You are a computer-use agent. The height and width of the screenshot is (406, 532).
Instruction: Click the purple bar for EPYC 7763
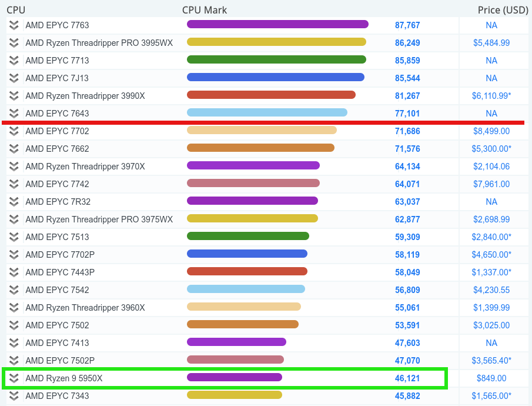(x=277, y=24)
